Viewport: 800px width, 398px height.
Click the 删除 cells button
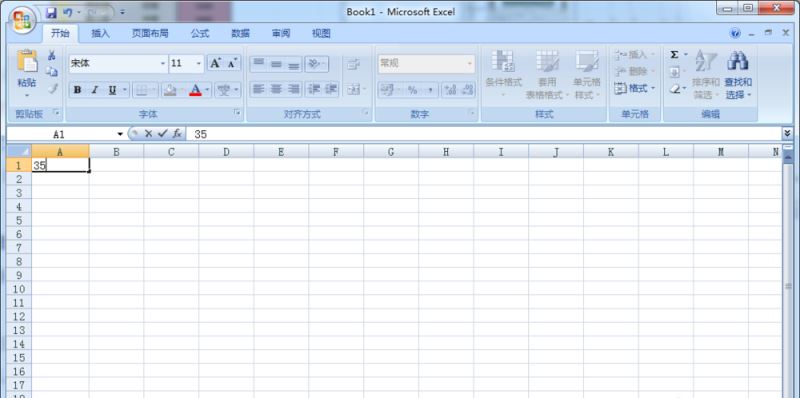[x=634, y=71]
